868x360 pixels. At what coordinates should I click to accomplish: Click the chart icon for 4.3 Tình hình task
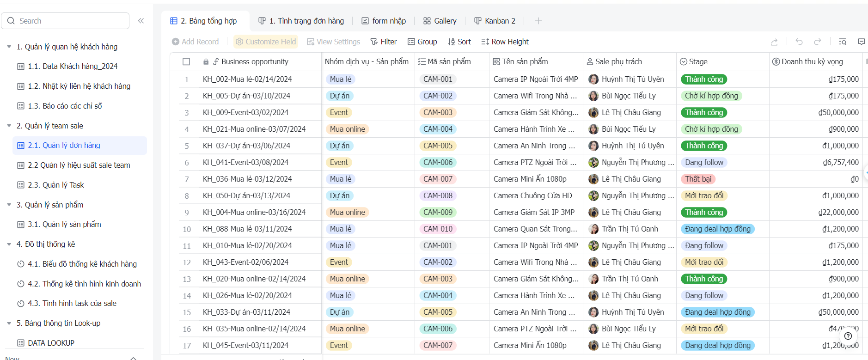pos(21,304)
